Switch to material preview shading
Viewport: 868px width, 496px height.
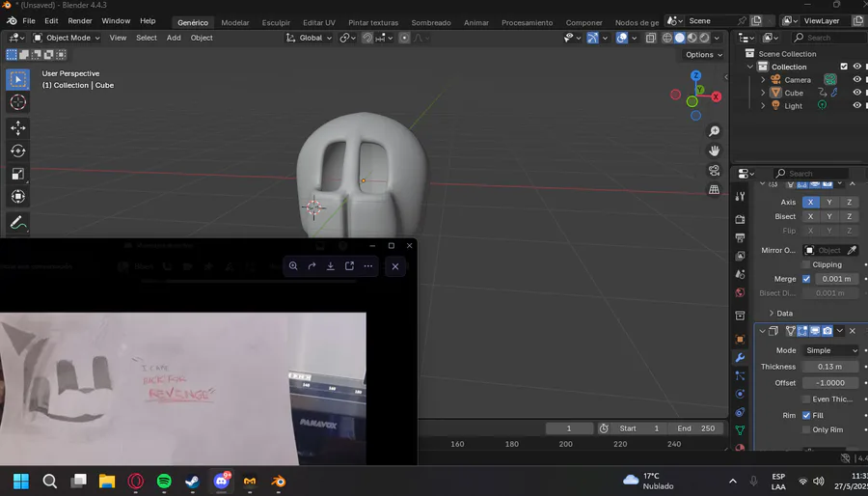click(x=692, y=38)
